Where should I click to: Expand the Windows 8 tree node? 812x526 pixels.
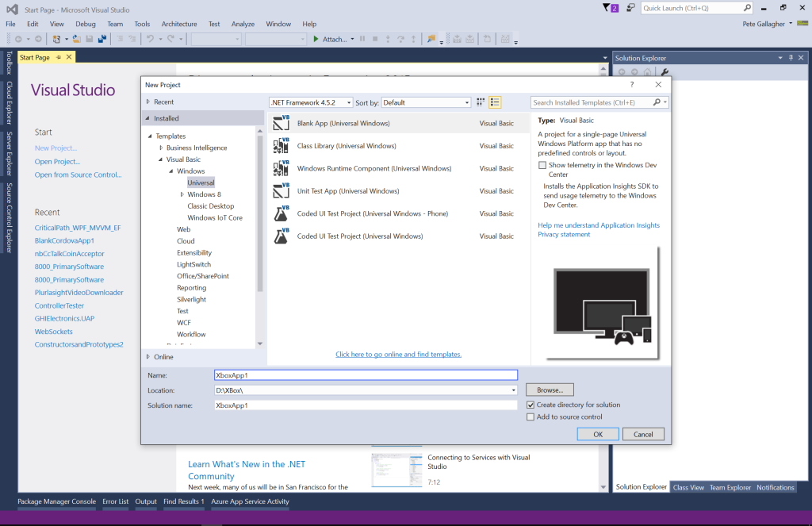click(182, 194)
